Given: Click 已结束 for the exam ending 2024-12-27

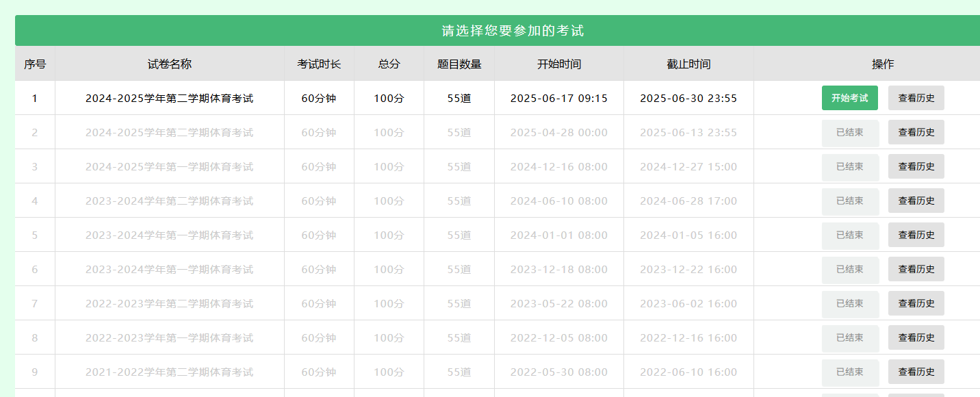Looking at the screenshot, I should (850, 166).
